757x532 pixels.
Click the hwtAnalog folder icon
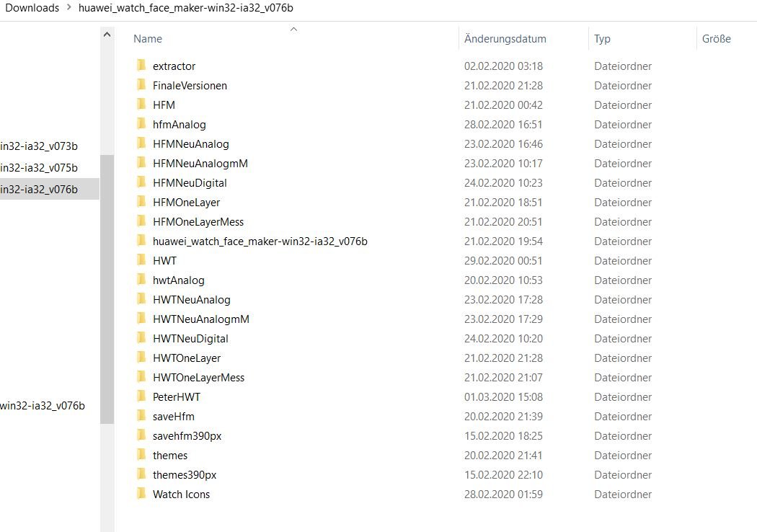click(x=141, y=279)
